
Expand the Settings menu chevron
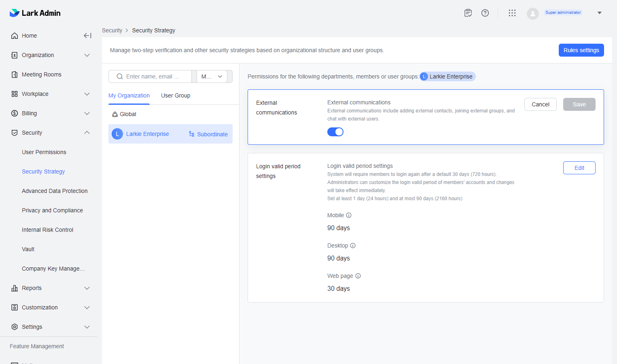pos(87,327)
